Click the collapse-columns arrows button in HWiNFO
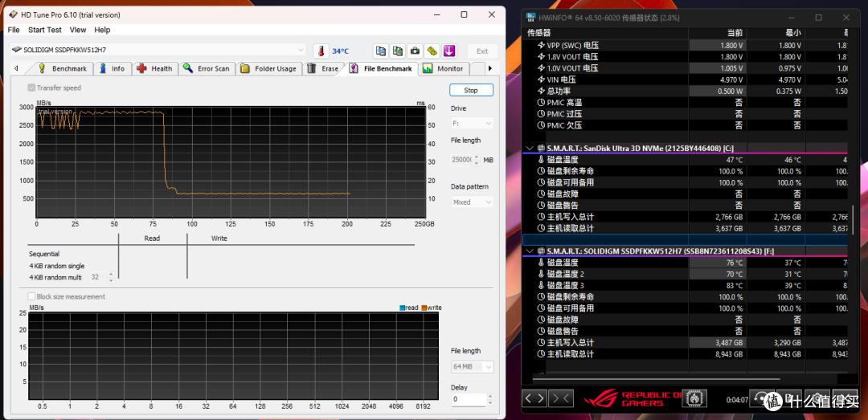The width and height of the screenshot is (868, 420). [561, 398]
